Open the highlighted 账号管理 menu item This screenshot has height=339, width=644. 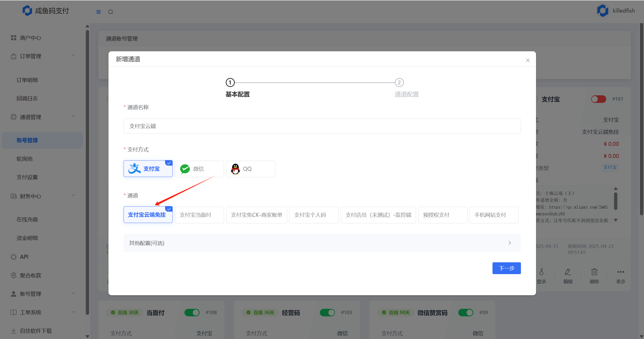pos(42,140)
